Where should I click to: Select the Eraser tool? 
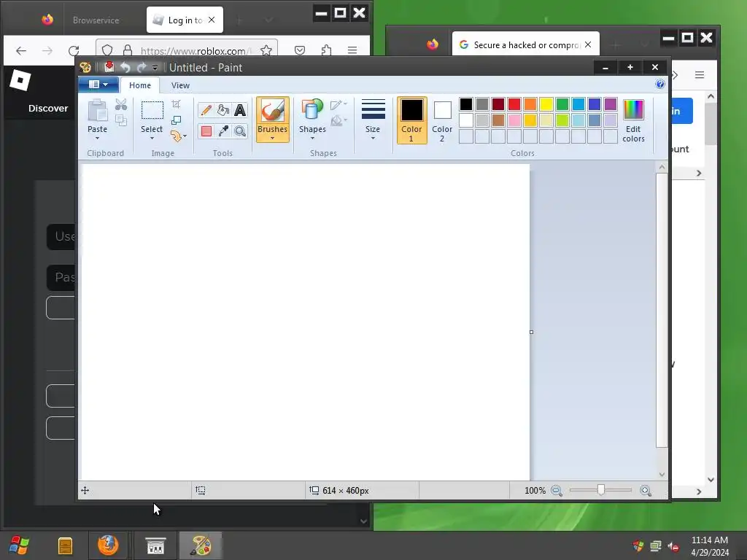click(x=206, y=131)
